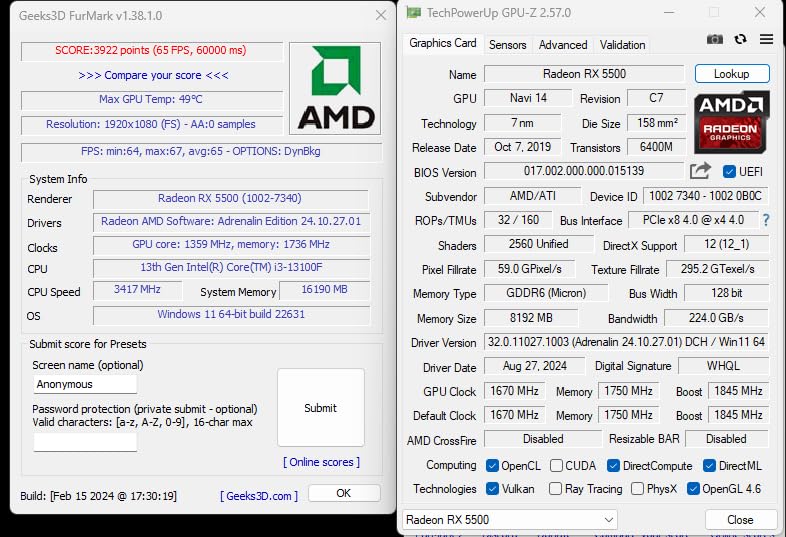Click the Release Date Oct 7, 2019 field

pos(522,147)
